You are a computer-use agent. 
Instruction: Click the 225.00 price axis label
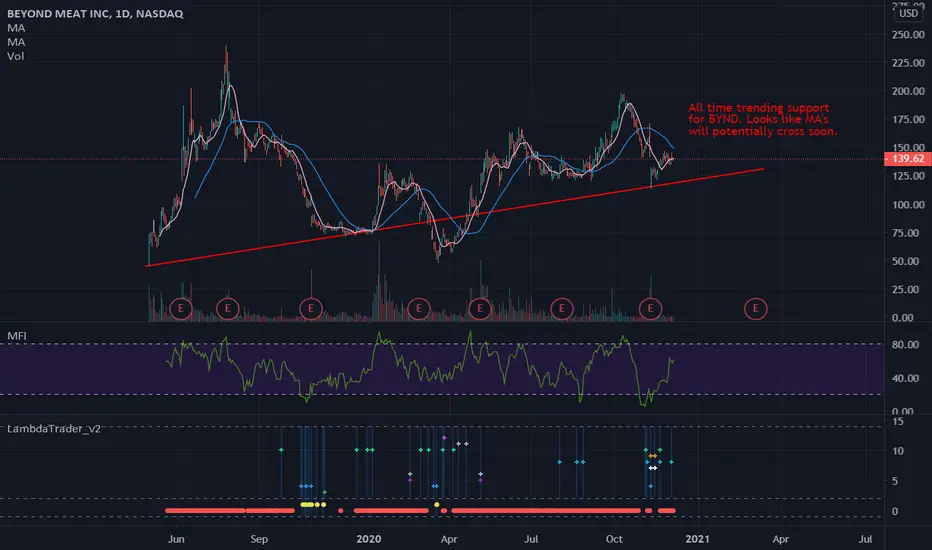tap(908, 63)
